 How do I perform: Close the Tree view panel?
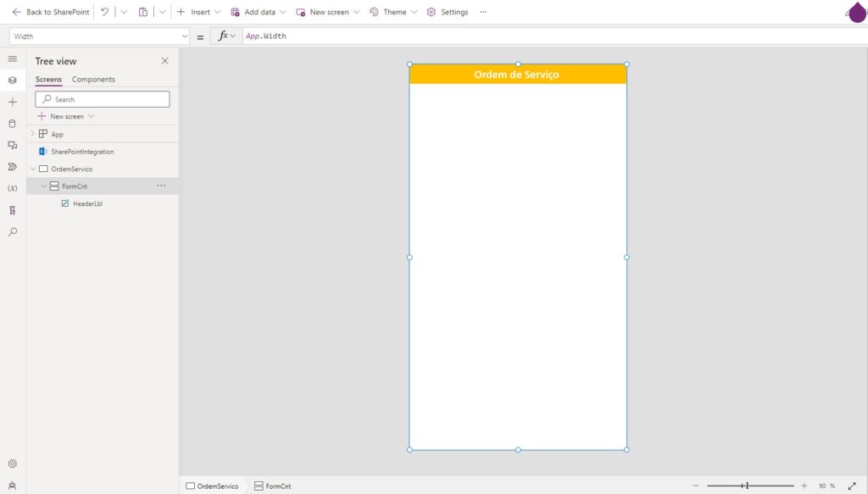click(x=164, y=61)
